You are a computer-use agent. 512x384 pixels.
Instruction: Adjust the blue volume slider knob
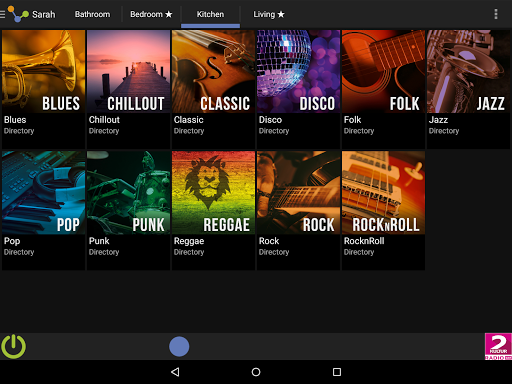pos(179,346)
